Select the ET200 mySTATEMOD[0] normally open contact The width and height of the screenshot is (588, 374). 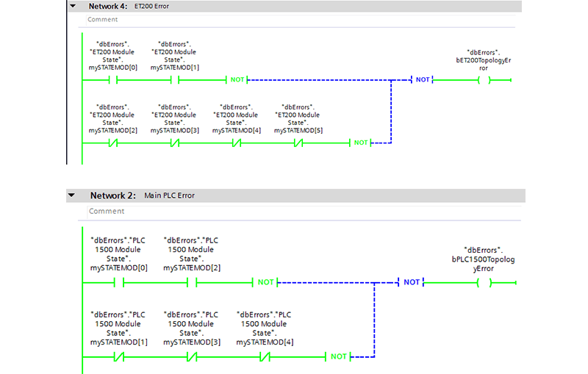click(x=113, y=80)
